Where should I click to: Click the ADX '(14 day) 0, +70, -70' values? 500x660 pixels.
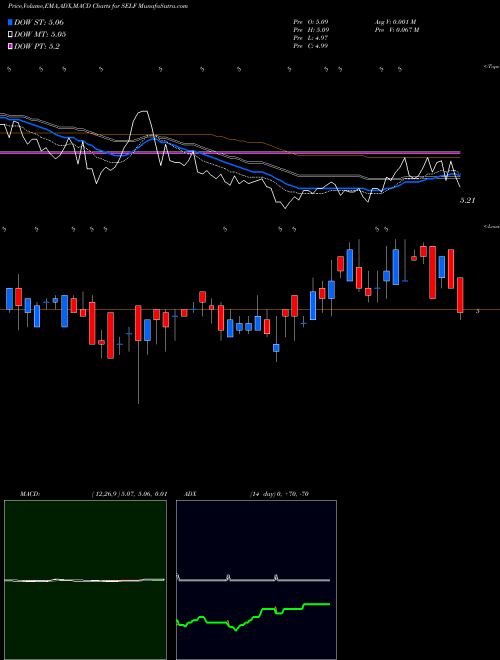(x=279, y=494)
